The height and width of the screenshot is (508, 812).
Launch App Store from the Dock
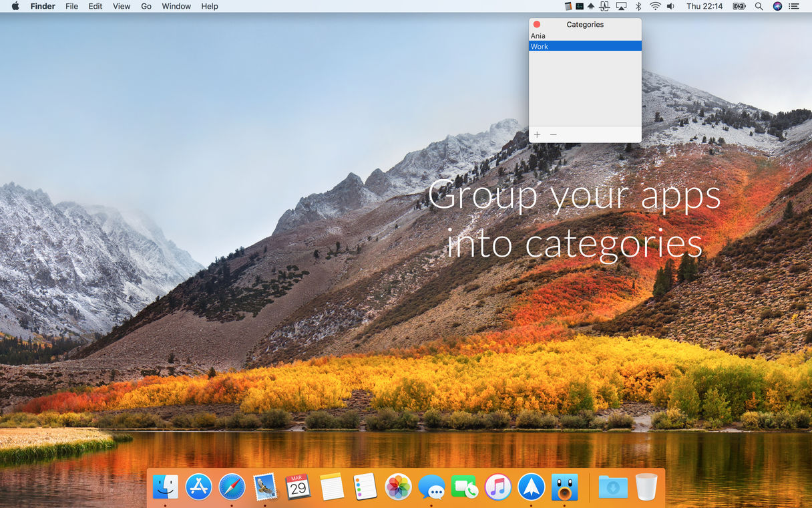pyautogui.click(x=198, y=487)
